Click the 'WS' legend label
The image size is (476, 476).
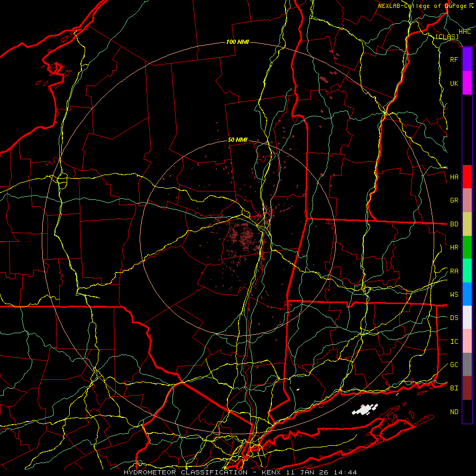[x=454, y=295]
